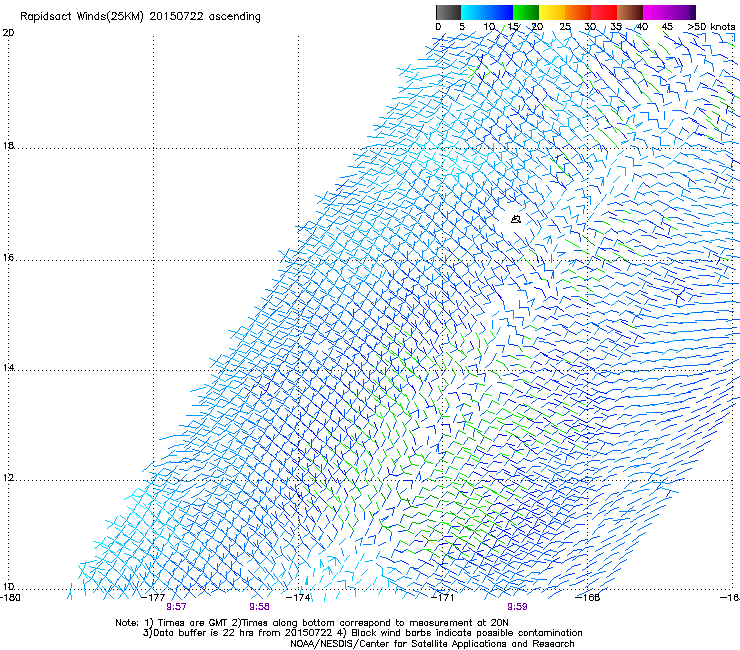The height and width of the screenshot is (650, 740).
Task: Click the latitude label '14'
Action: tap(8, 368)
